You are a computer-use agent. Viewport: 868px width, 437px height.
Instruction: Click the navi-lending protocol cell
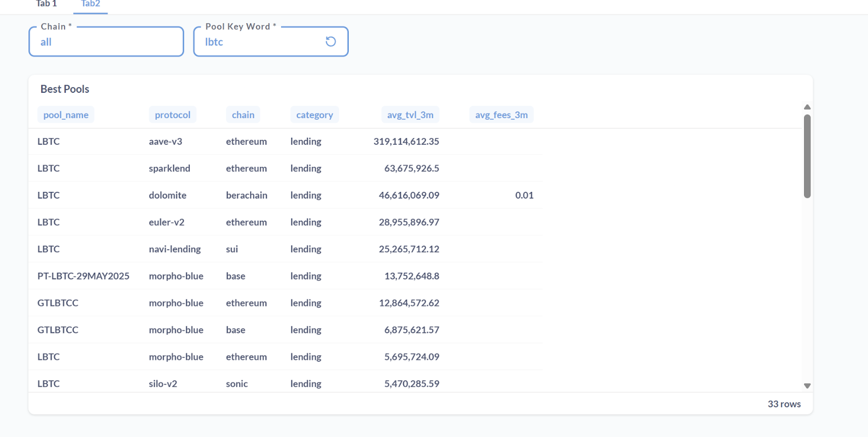(x=175, y=249)
